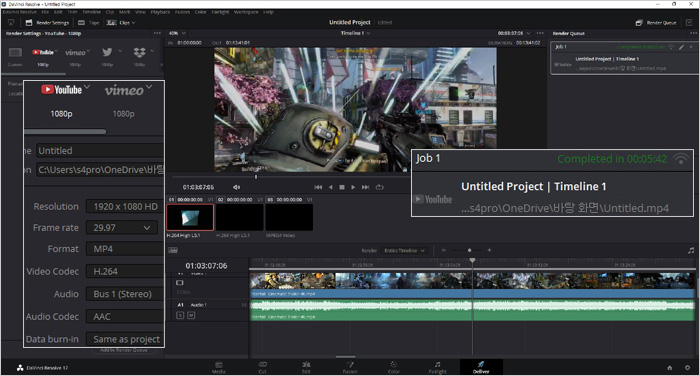Open the Fairlight menu
This screenshot has height=376, width=700.
[220, 12]
